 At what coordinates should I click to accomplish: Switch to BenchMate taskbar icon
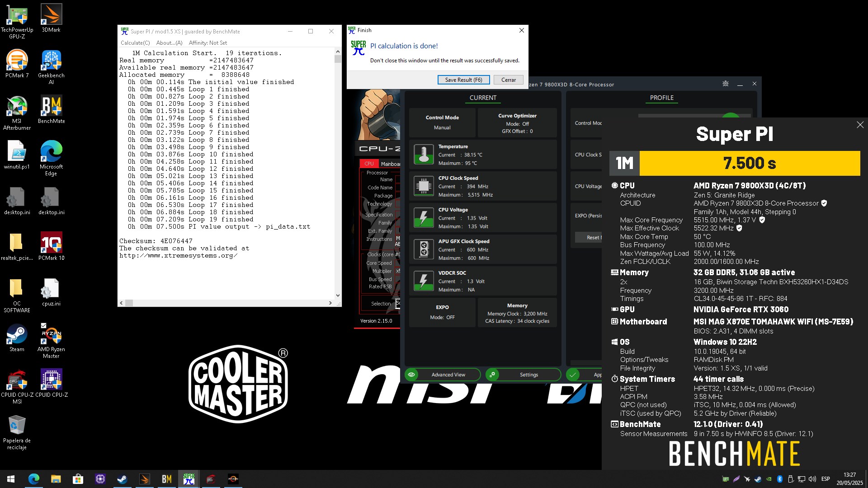(x=166, y=479)
